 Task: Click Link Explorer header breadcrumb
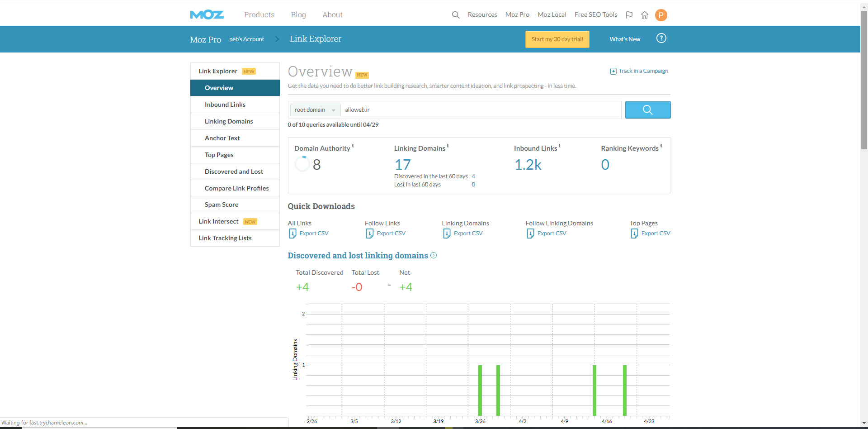[x=316, y=39]
